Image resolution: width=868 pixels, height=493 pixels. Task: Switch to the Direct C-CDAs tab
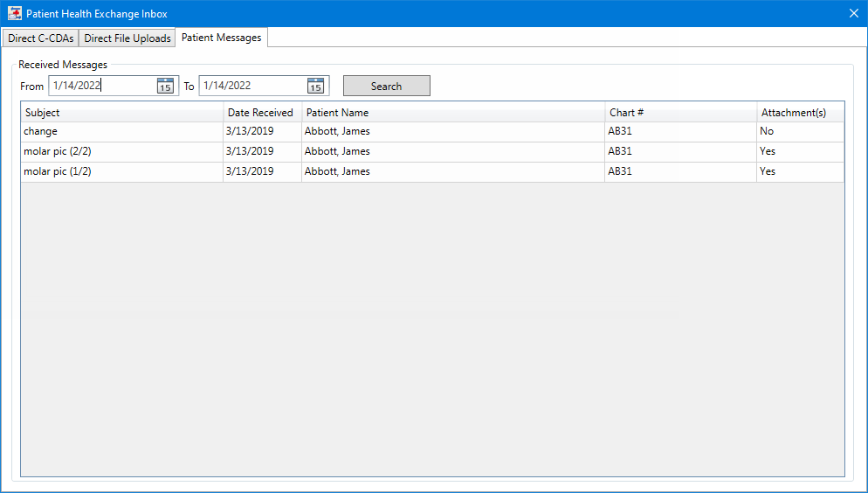40,38
